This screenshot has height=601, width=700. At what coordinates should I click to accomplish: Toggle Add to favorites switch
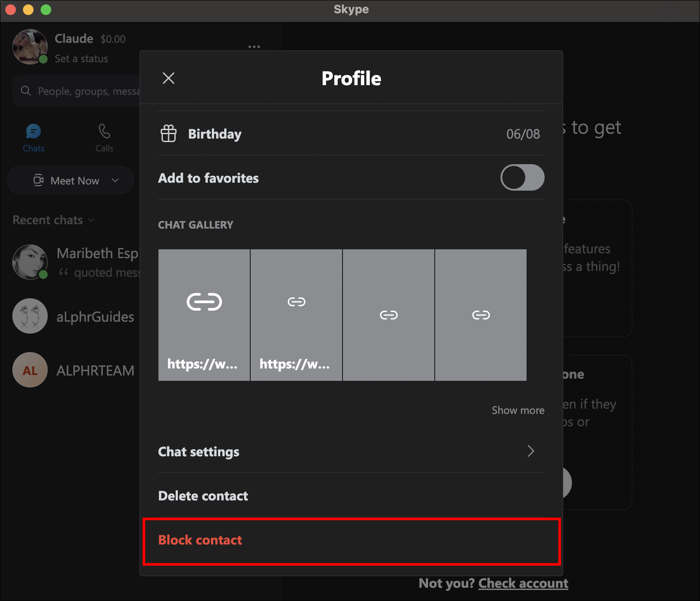click(x=522, y=177)
